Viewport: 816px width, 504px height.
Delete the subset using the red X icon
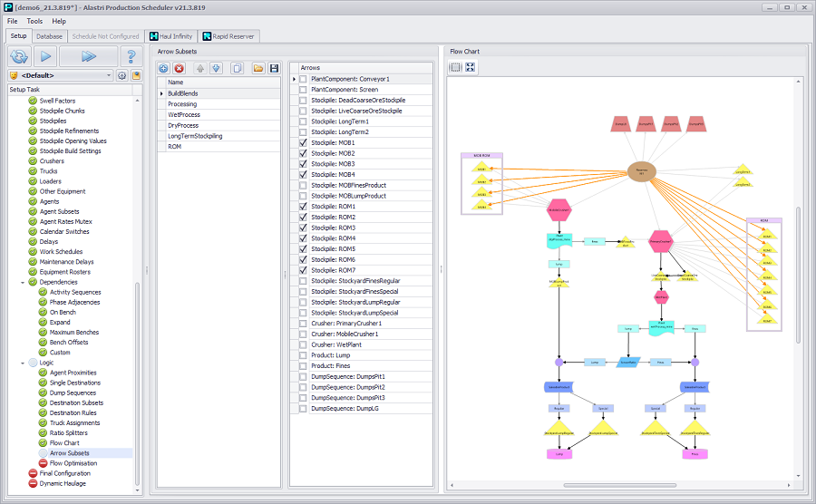[x=179, y=68]
